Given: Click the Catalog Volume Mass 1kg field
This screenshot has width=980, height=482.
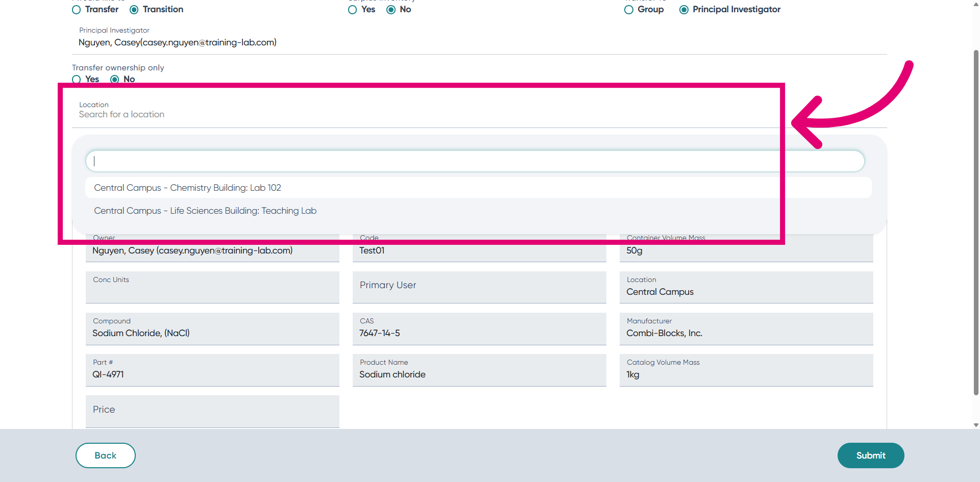Looking at the screenshot, I should [x=746, y=370].
